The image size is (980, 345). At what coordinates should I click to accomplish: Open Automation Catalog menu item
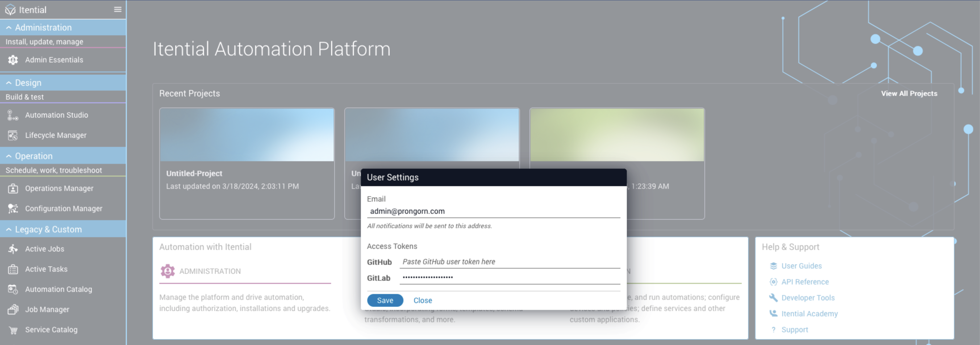[58, 289]
